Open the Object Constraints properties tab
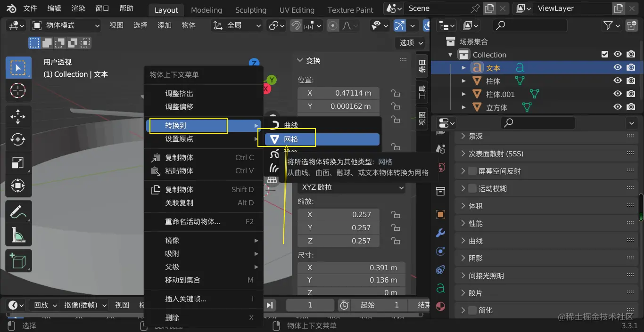Screen dimensions: 644x332 coord(441,269)
